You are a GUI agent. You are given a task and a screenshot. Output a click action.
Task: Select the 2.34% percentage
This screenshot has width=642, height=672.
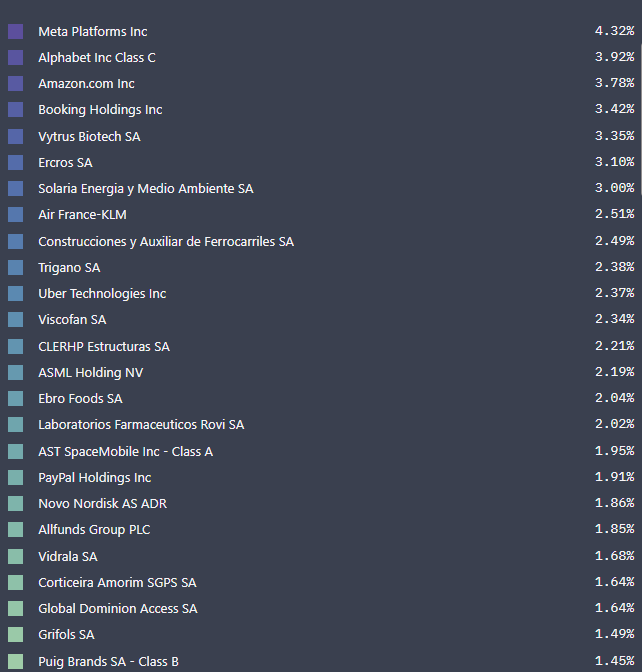615,319
